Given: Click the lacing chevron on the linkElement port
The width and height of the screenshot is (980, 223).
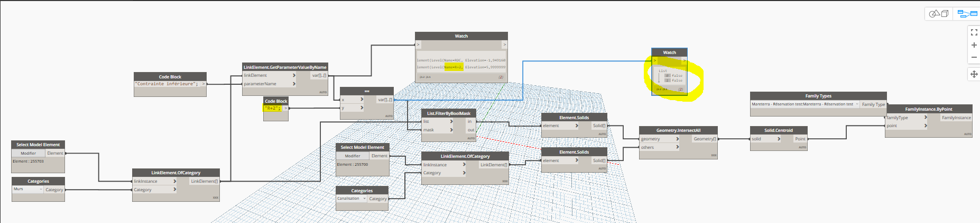Looking at the screenshot, I should click(294, 75).
